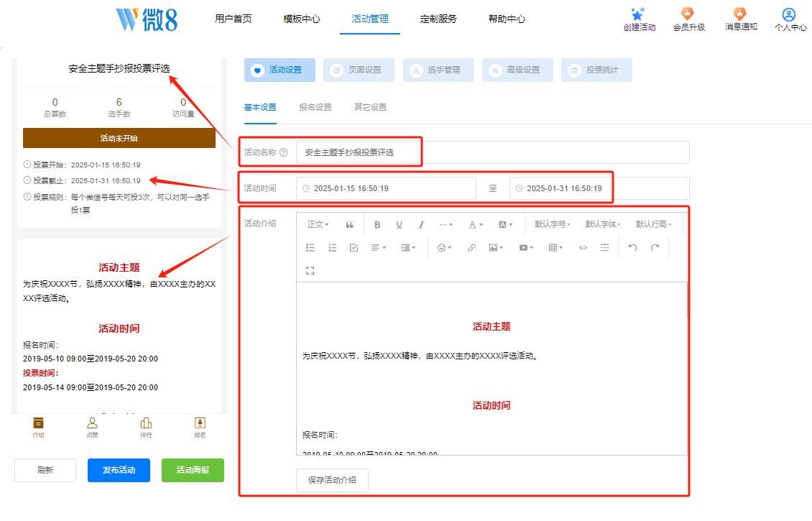Click the 活动未开始 status bar
The width and height of the screenshot is (812, 521).
pyautogui.click(x=119, y=138)
